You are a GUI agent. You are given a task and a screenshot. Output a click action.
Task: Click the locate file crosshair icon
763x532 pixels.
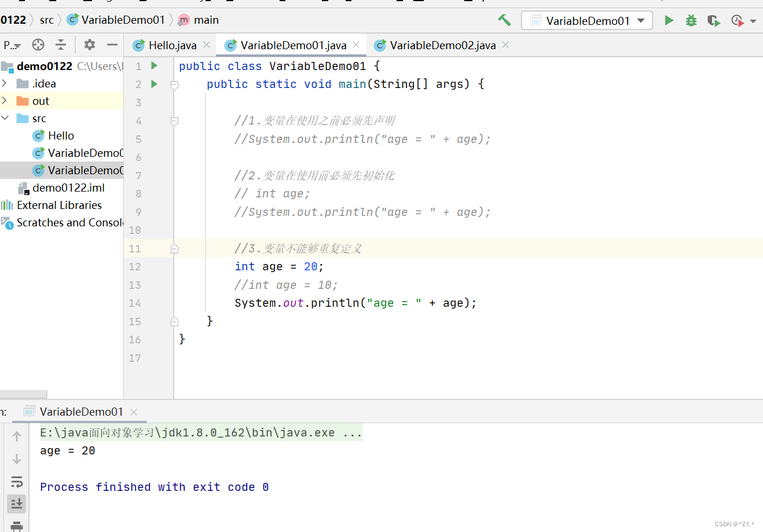point(38,45)
